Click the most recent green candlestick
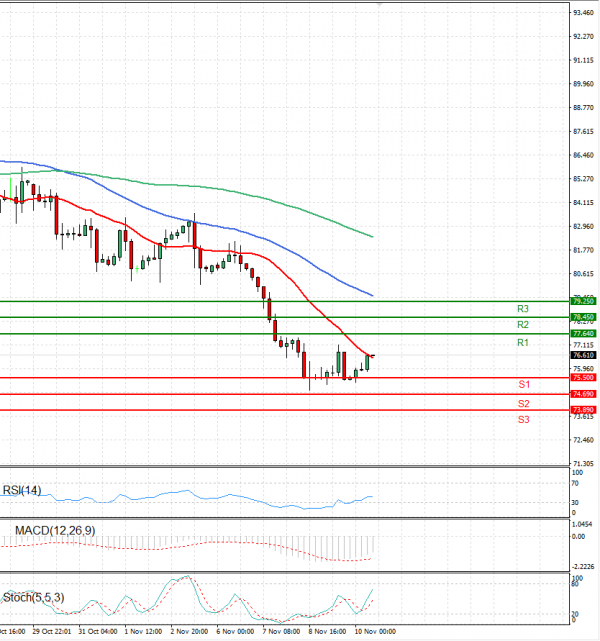The height and width of the screenshot is (641, 600). pyautogui.click(x=367, y=363)
